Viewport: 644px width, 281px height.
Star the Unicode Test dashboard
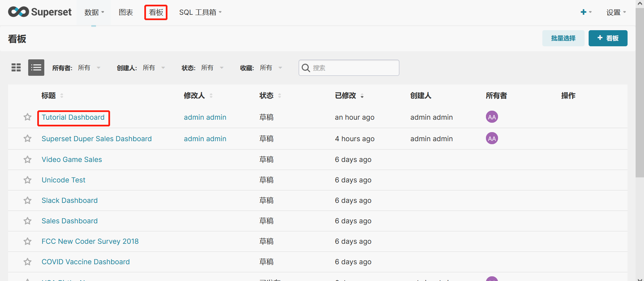(28, 180)
